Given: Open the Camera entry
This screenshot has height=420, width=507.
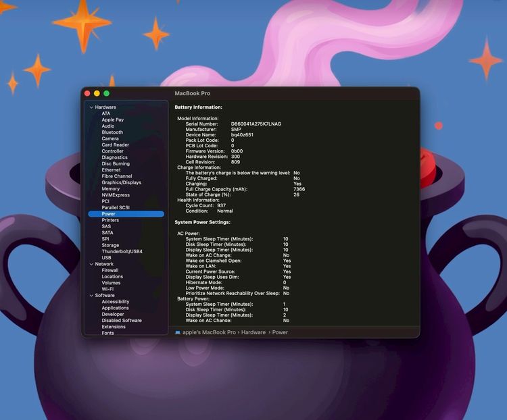Looking at the screenshot, I should (x=110, y=138).
